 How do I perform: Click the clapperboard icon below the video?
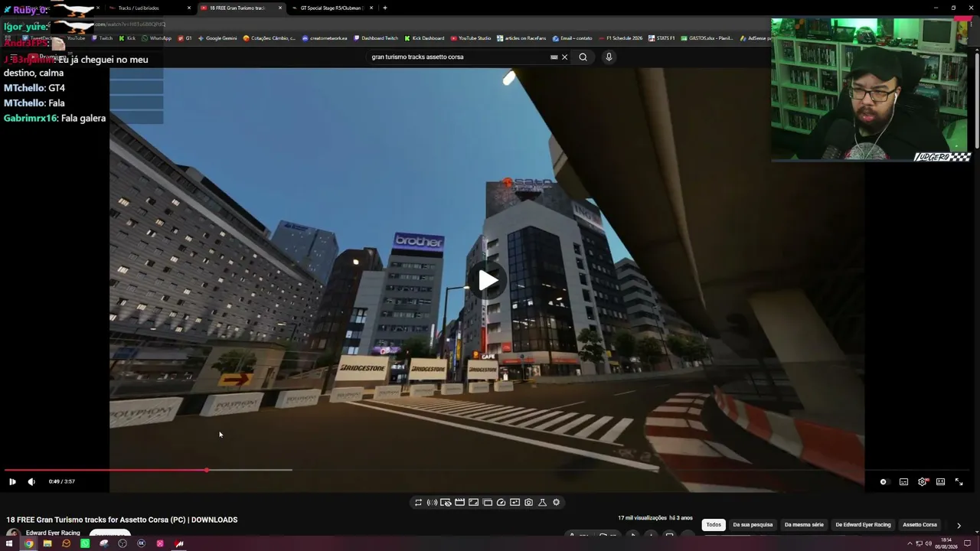pos(459,503)
